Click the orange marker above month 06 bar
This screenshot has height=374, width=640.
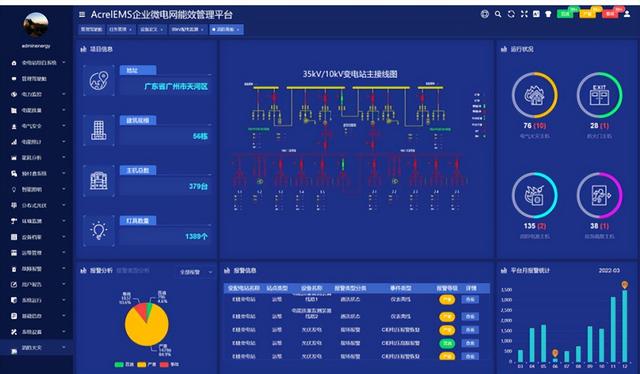click(555, 352)
